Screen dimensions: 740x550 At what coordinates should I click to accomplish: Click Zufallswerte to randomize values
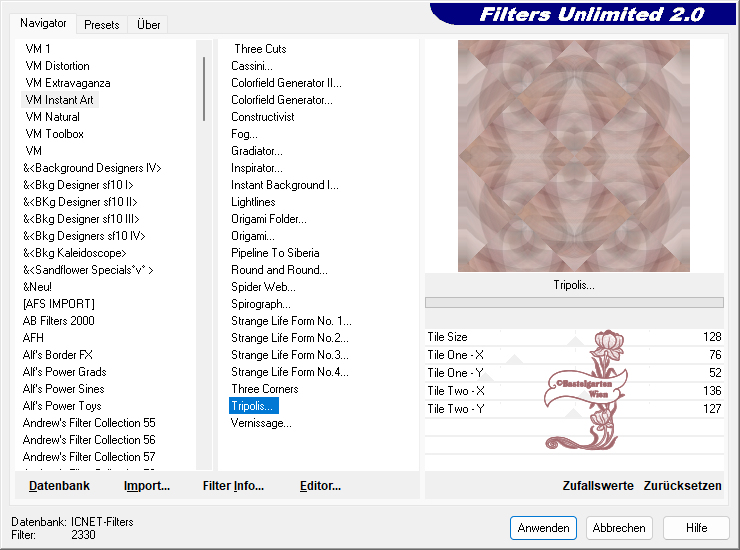(x=598, y=486)
